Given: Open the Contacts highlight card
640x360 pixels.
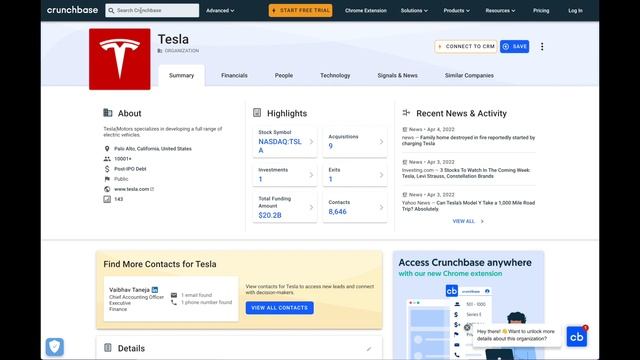Looking at the screenshot, I should [x=355, y=207].
